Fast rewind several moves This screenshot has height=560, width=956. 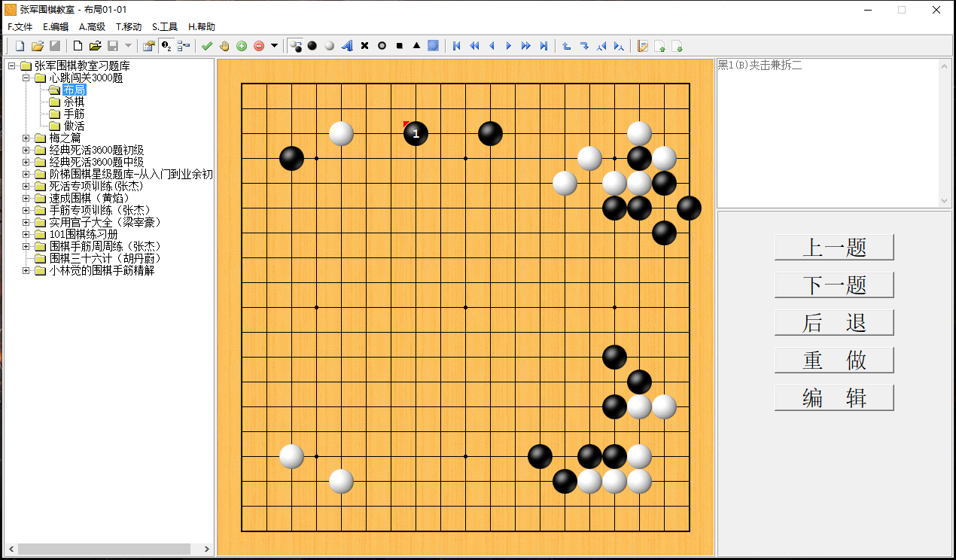tap(474, 46)
